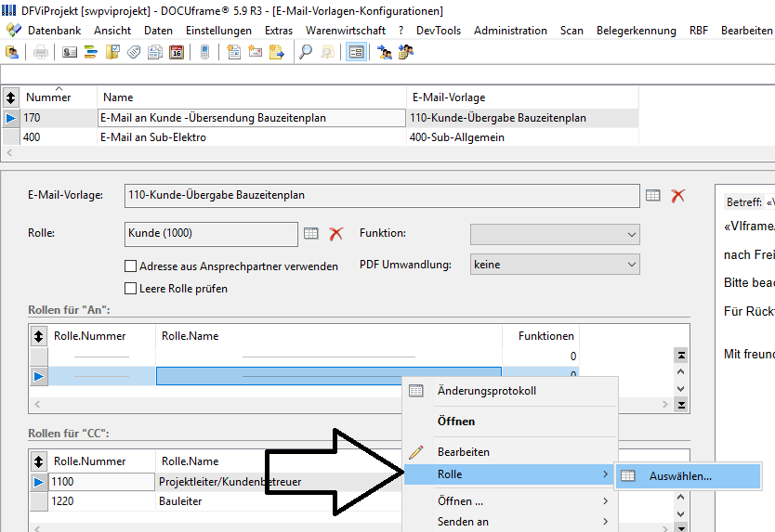The height and width of the screenshot is (532, 775).
Task: Open the Belegerkennung menu
Action: coord(637,31)
